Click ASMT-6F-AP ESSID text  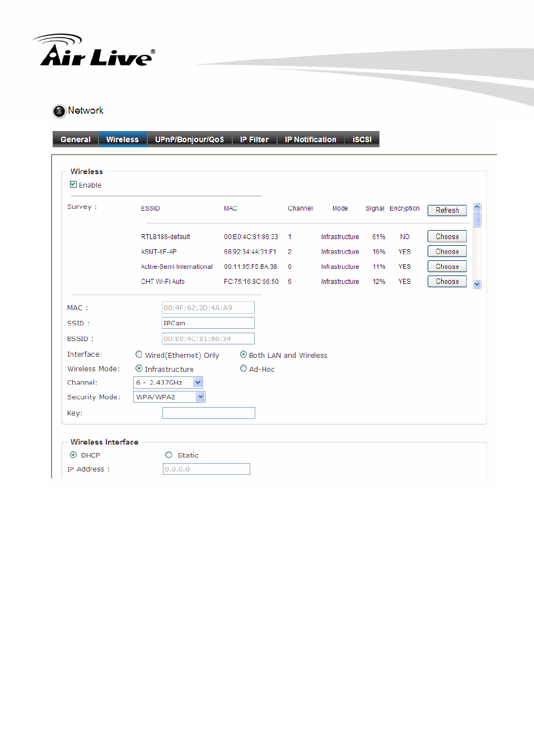(x=159, y=252)
